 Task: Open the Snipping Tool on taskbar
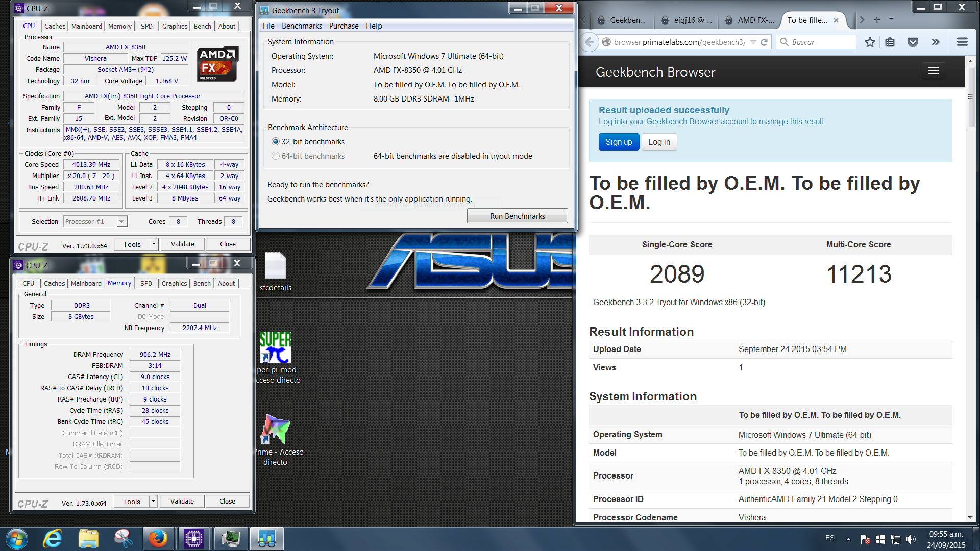point(123,539)
